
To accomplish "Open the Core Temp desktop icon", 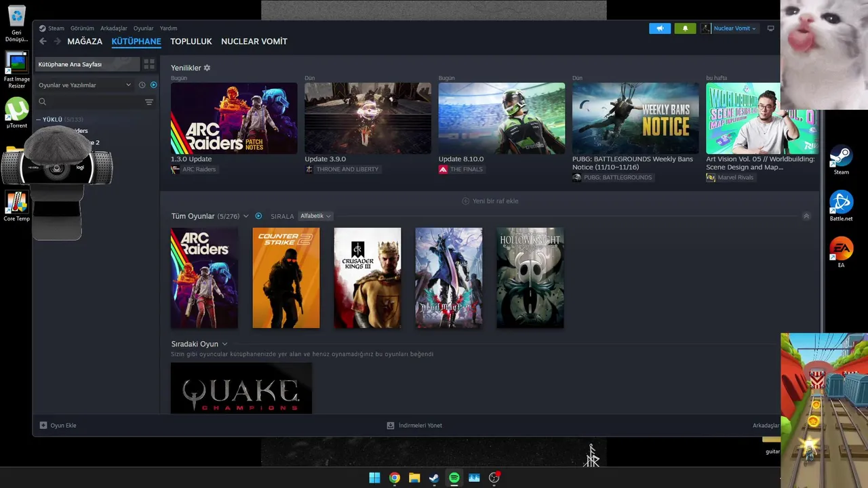I will click(16, 207).
